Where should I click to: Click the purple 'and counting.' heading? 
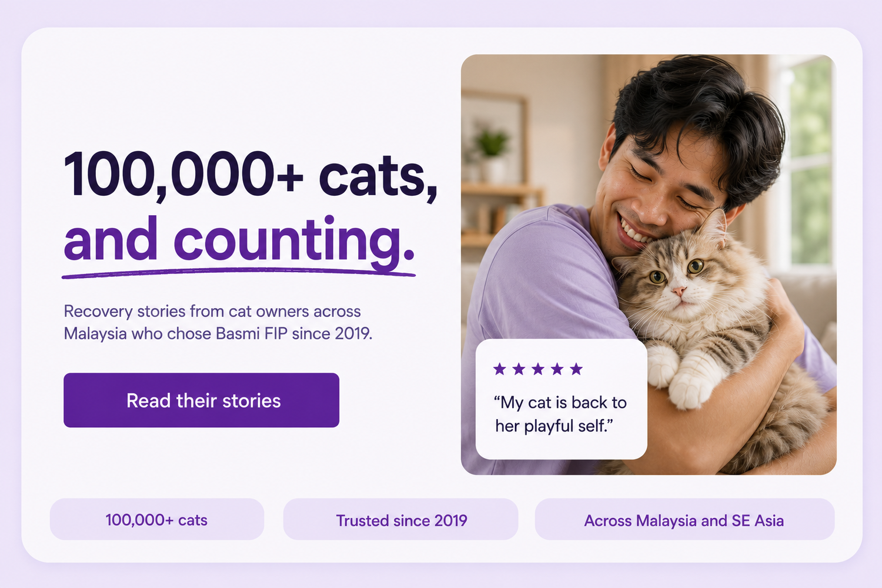239,240
